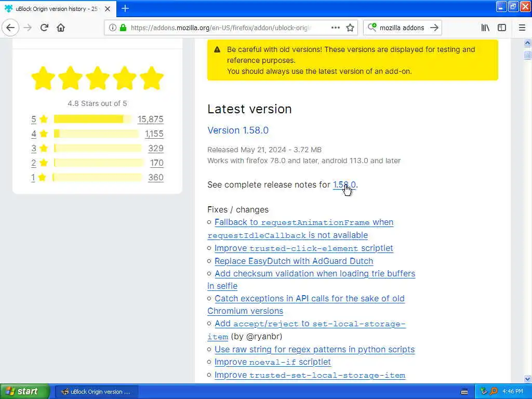The width and height of the screenshot is (532, 399).
Task: Open 'Add checksum validation' change link
Action: pos(315,273)
